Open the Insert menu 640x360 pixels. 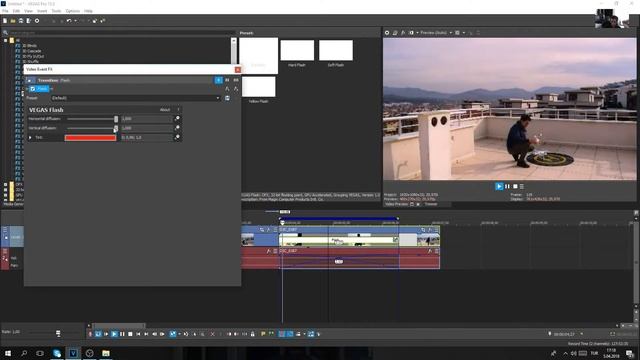(42, 11)
